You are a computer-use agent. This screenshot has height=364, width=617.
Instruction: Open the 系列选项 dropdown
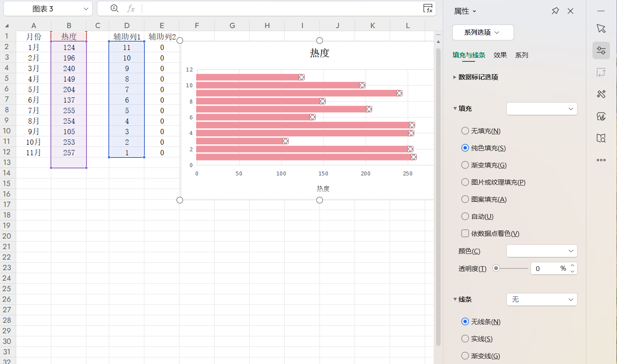[x=483, y=32]
